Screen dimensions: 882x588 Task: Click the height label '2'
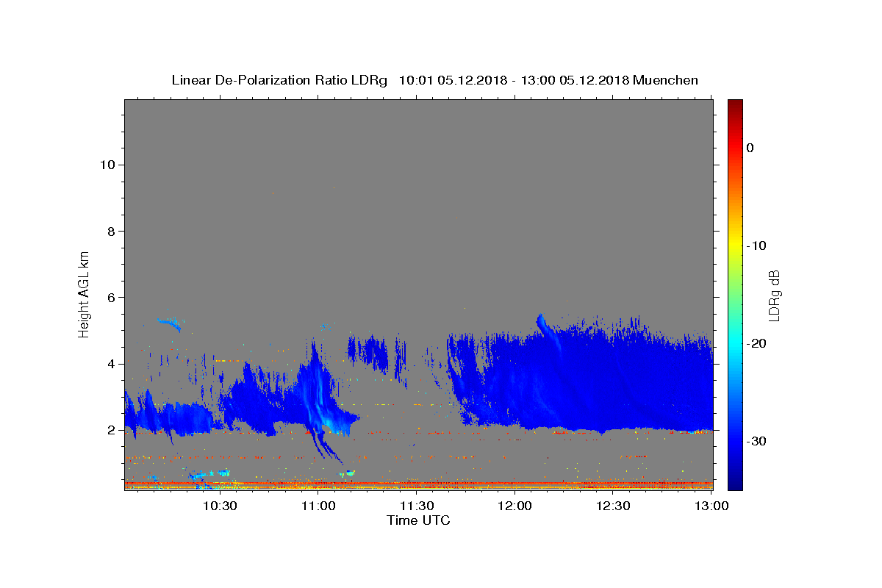tap(110, 430)
